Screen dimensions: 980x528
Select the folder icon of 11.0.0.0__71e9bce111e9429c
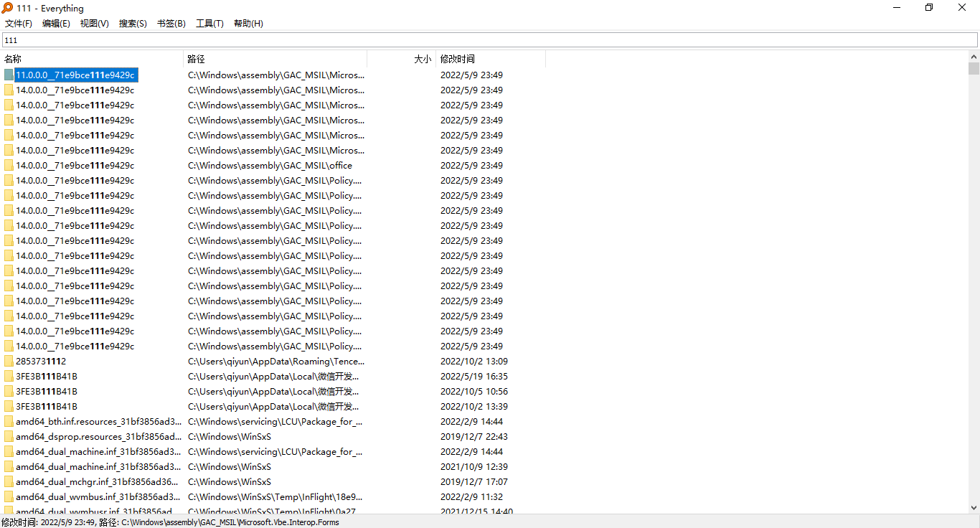[9, 75]
